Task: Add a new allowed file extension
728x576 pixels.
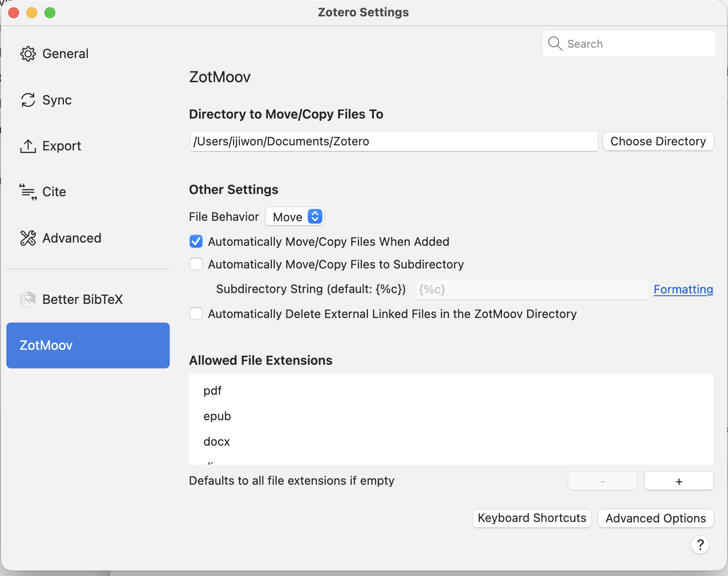Action: coord(679,481)
